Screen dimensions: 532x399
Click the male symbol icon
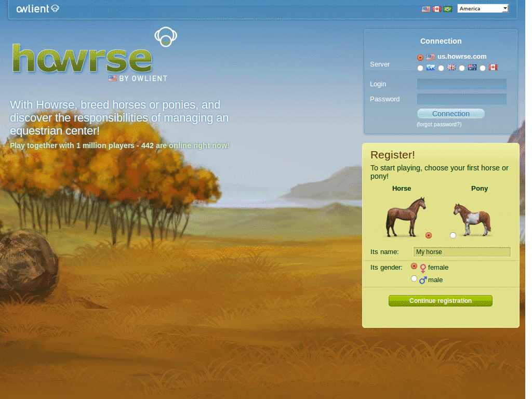click(x=423, y=280)
